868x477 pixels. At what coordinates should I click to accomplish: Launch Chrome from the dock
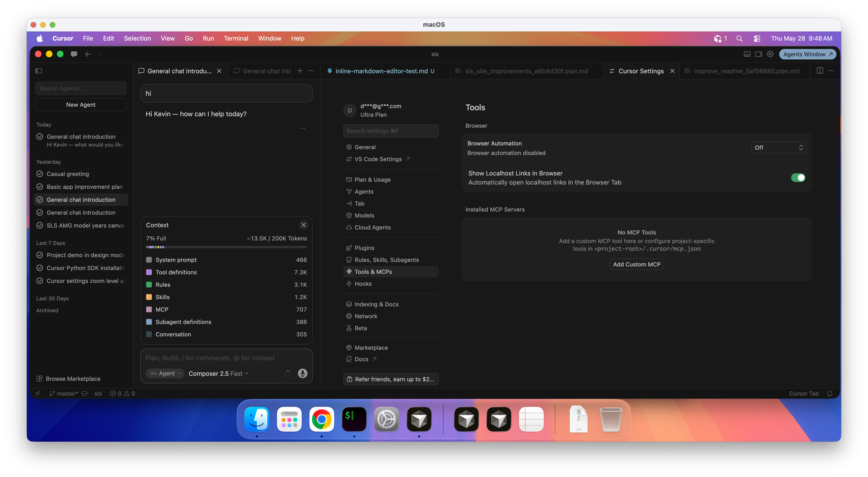click(322, 419)
